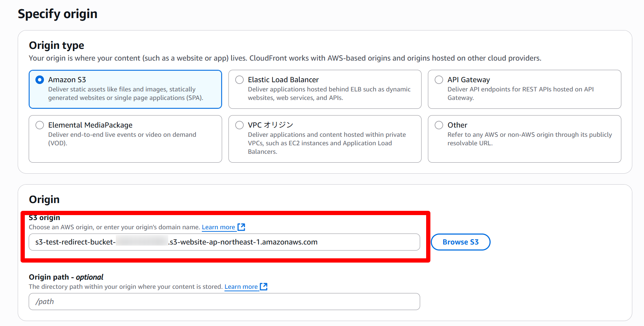Click the Origin type section heading
The height and width of the screenshot is (326, 644).
56,45
